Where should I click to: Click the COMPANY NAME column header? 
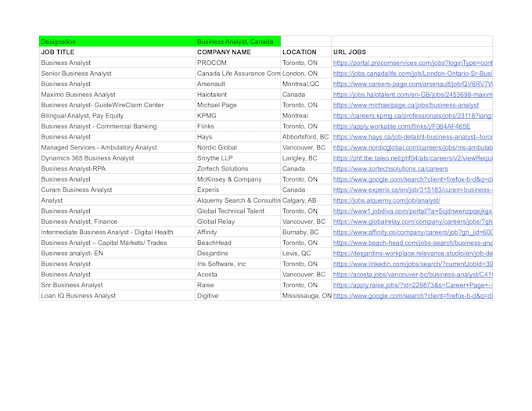238,52
